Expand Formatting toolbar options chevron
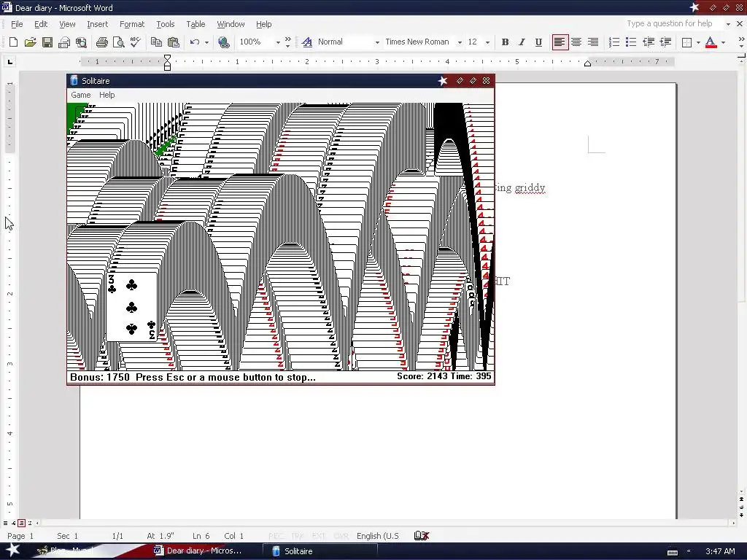Image resolution: width=747 pixels, height=560 pixels. pos(741,42)
